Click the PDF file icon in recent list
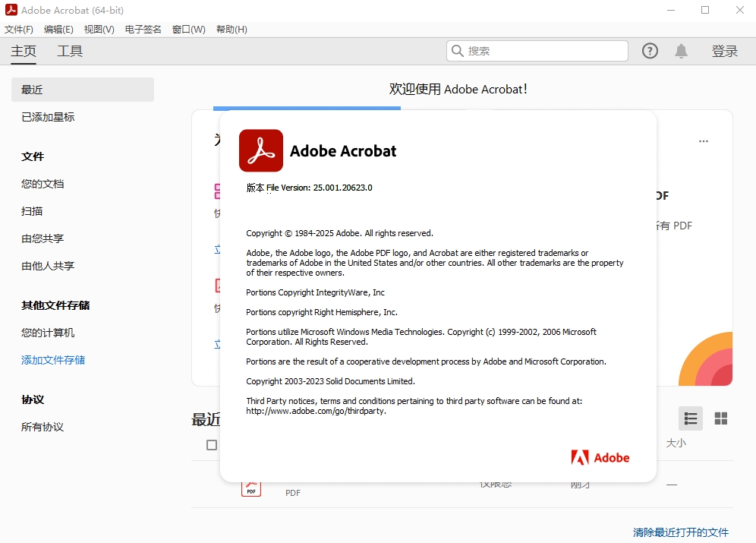Viewport: 756px width, 543px height. pyautogui.click(x=251, y=489)
